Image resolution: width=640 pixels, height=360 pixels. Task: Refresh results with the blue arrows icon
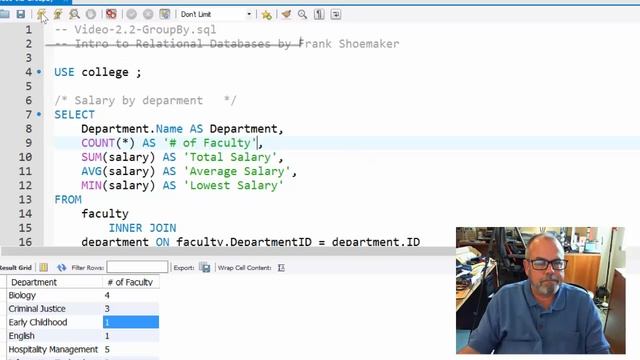click(x=61, y=267)
